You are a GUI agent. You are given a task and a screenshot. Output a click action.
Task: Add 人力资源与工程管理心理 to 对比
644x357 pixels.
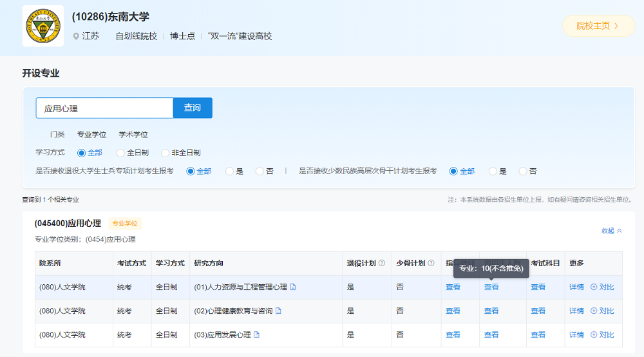(602, 287)
